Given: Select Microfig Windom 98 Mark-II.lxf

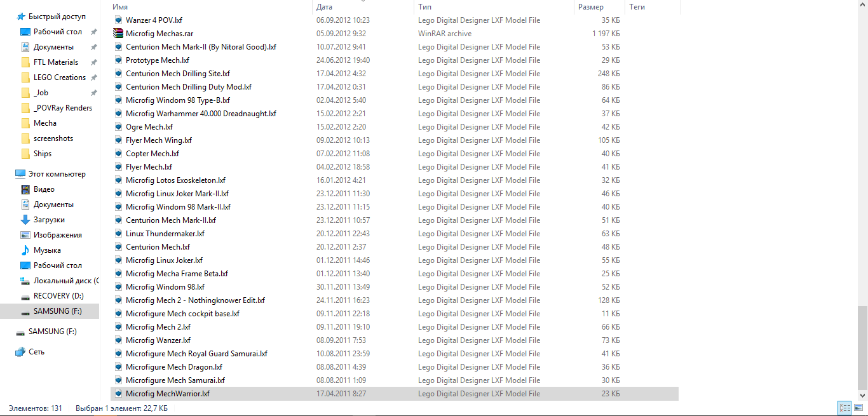Looking at the screenshot, I should tap(178, 207).
